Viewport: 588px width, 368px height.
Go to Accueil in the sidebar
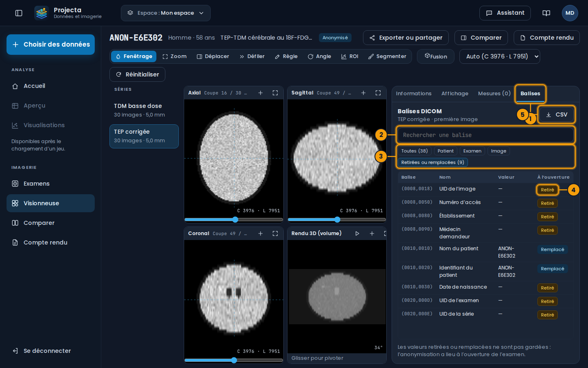click(51, 86)
